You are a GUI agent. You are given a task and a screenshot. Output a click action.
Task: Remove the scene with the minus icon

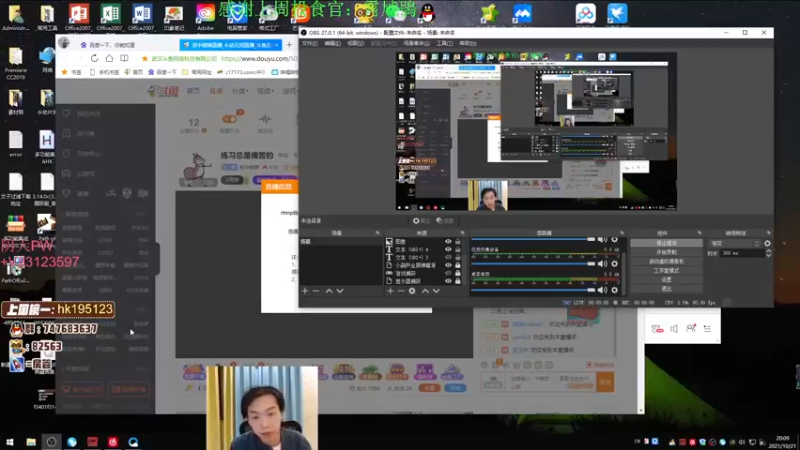coord(316,291)
